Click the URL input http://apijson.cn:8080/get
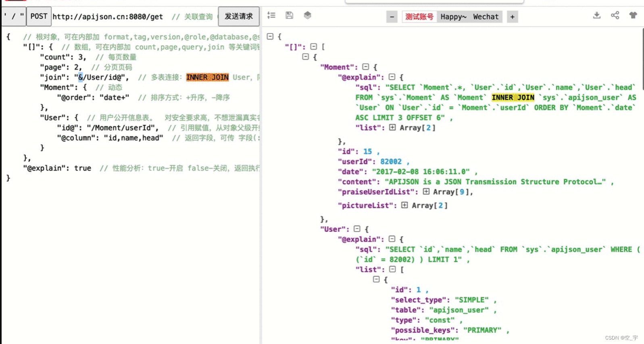 click(x=108, y=17)
